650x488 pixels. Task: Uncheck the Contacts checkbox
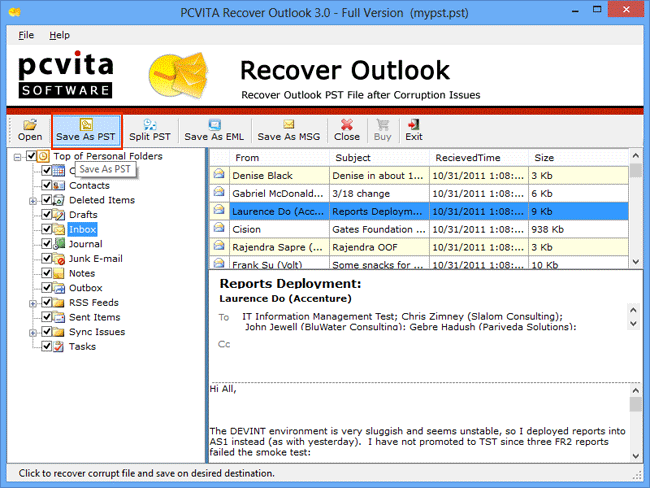point(46,185)
